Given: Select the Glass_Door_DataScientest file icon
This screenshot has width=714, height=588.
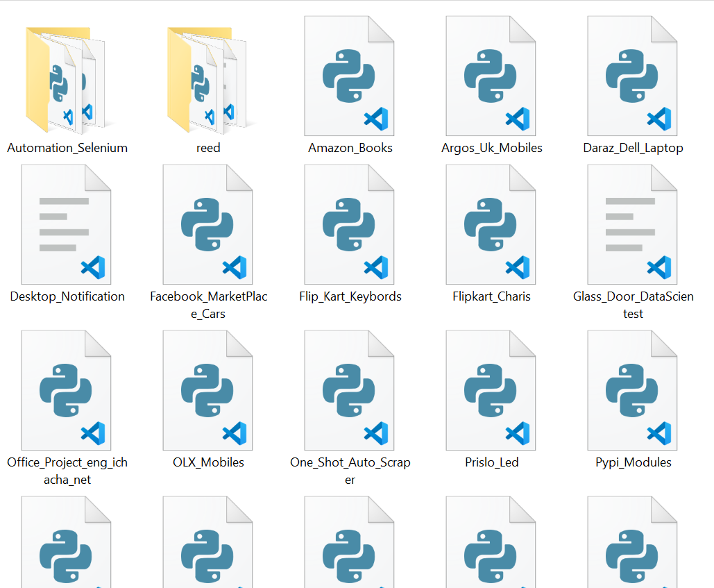Looking at the screenshot, I should coord(633,225).
